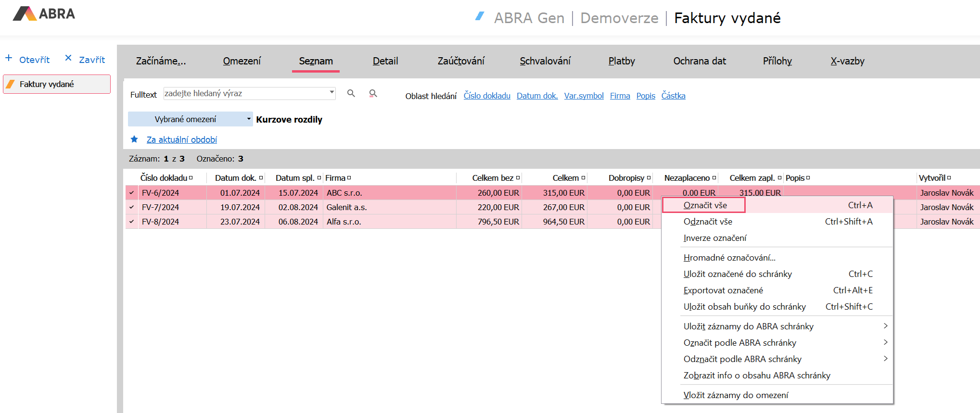Click the magnifier search icon beside Fulltext
980x413 pixels.
[x=351, y=93]
